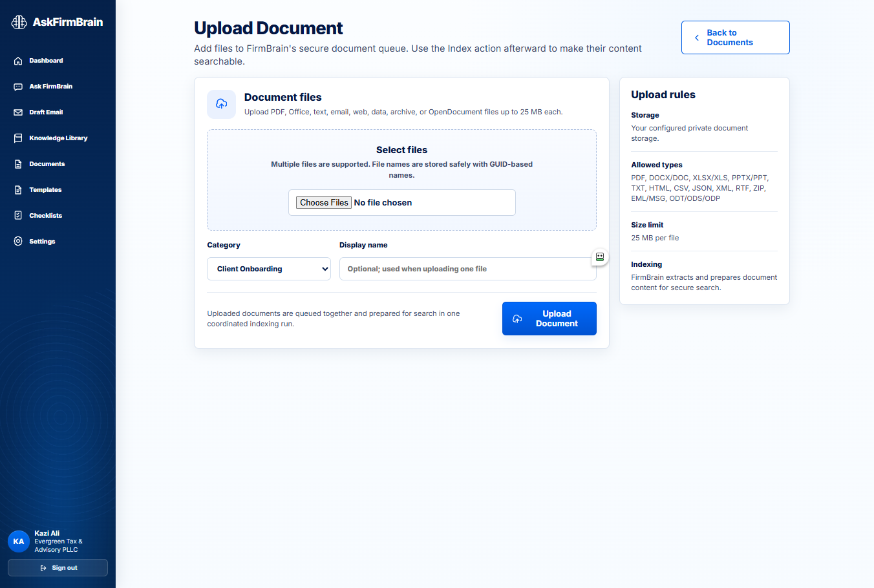Click the Ask FirmBrain chat bubble icon
Viewport: 874px width, 588px height.
coord(18,87)
